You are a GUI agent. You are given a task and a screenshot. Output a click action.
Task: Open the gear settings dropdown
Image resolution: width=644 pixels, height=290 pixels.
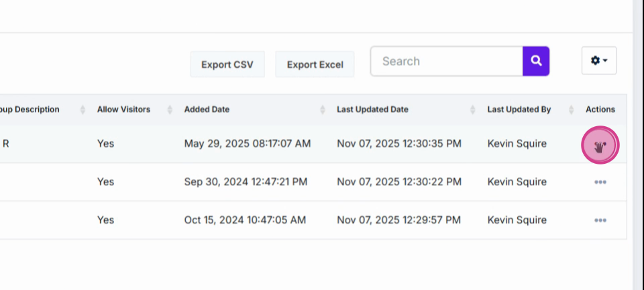click(599, 60)
